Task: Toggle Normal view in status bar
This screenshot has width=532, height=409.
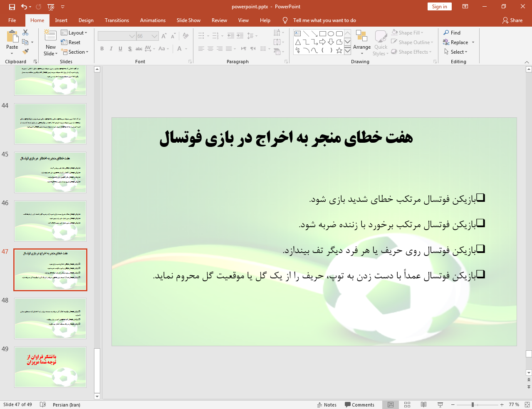Action: pos(391,404)
